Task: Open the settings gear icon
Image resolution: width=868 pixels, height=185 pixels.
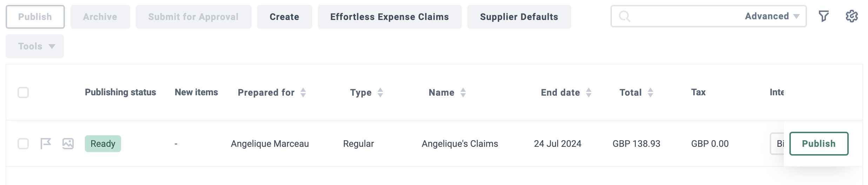Action: (852, 16)
